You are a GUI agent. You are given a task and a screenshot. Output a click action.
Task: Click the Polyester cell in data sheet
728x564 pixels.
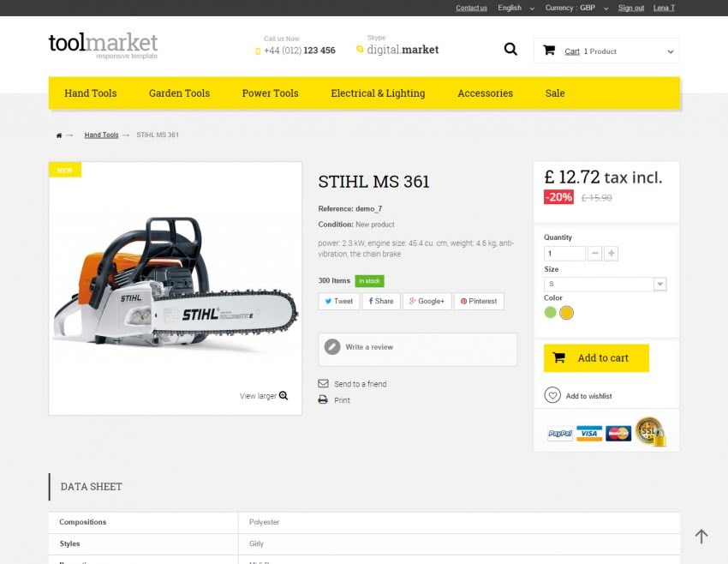[x=264, y=522]
